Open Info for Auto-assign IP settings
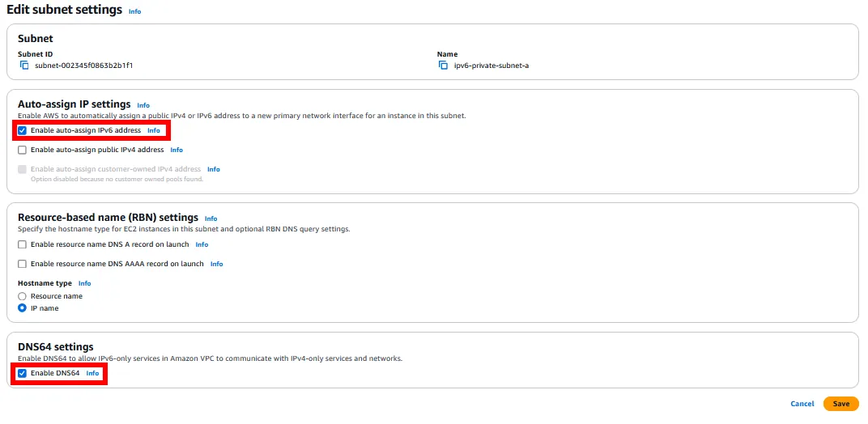This screenshot has height=424, width=868. tap(143, 105)
